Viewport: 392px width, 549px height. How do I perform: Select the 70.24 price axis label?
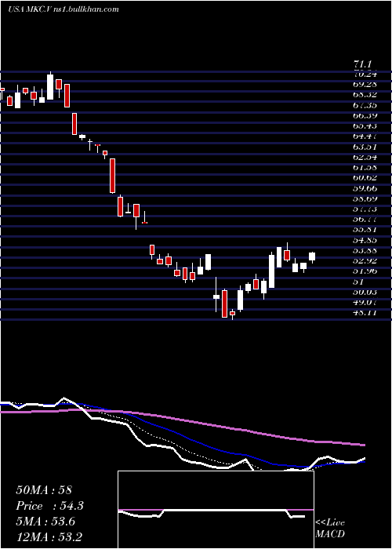click(x=365, y=74)
